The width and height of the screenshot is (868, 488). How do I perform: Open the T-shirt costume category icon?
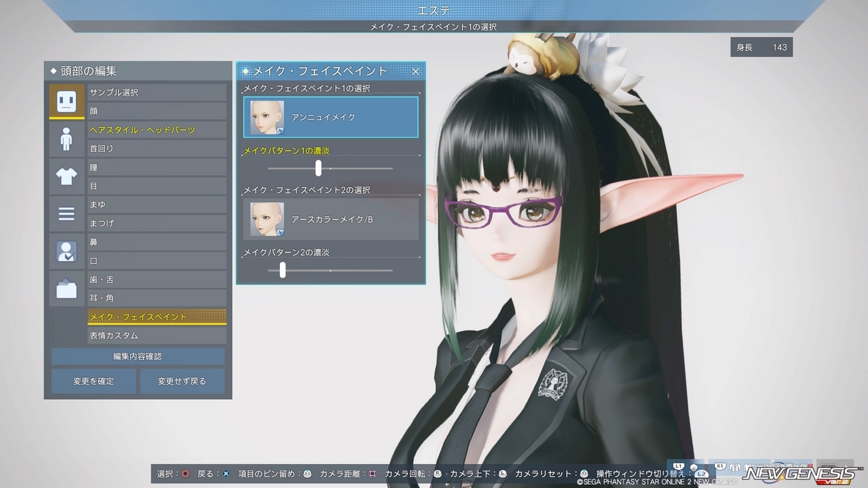[67, 176]
